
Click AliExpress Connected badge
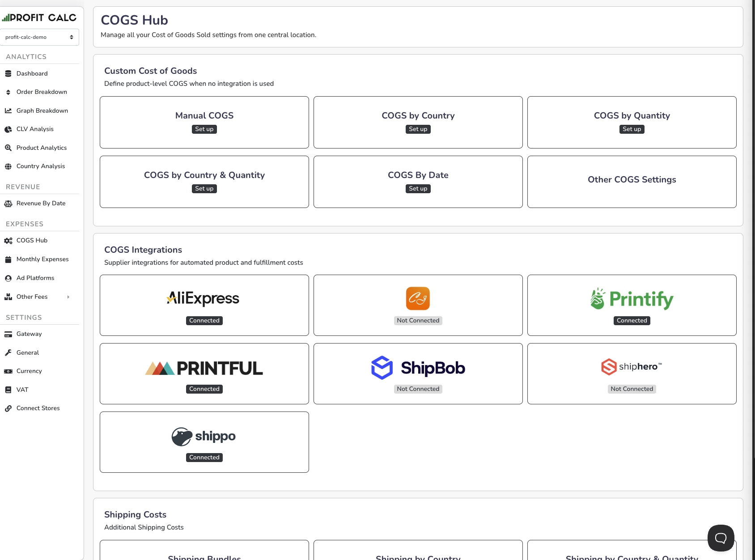pyautogui.click(x=204, y=321)
